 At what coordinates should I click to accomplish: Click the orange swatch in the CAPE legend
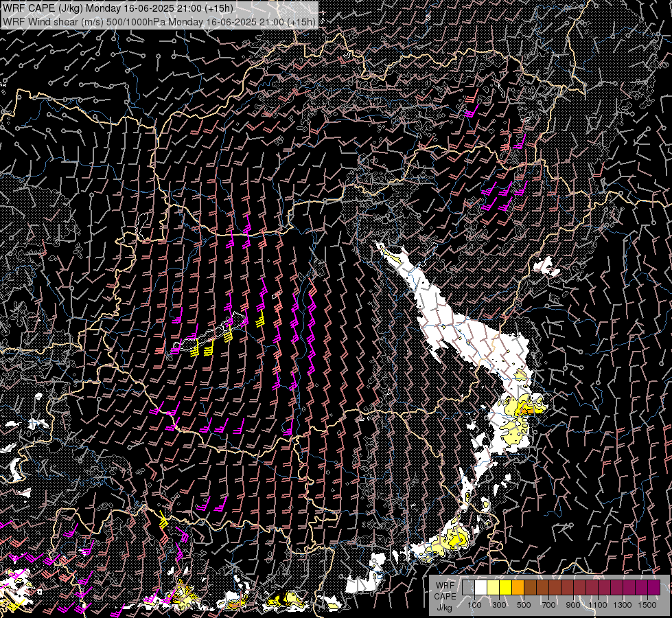[x=518, y=588]
